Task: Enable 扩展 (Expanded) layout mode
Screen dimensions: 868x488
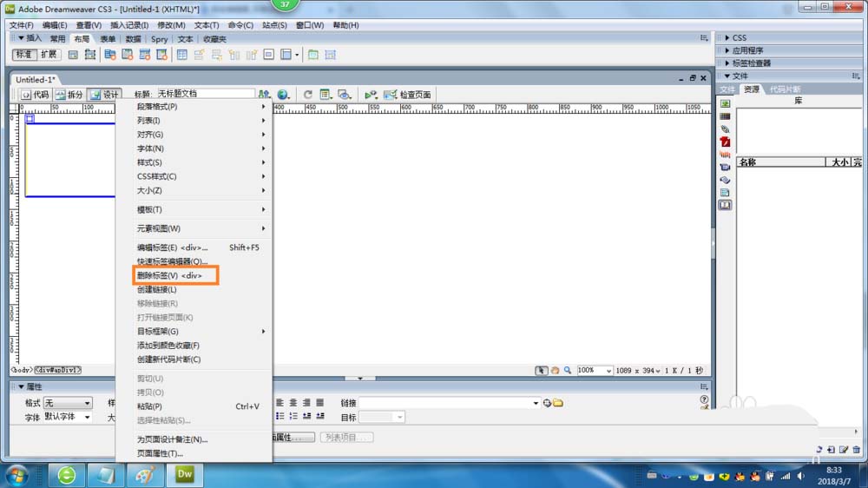Action: pos(49,55)
